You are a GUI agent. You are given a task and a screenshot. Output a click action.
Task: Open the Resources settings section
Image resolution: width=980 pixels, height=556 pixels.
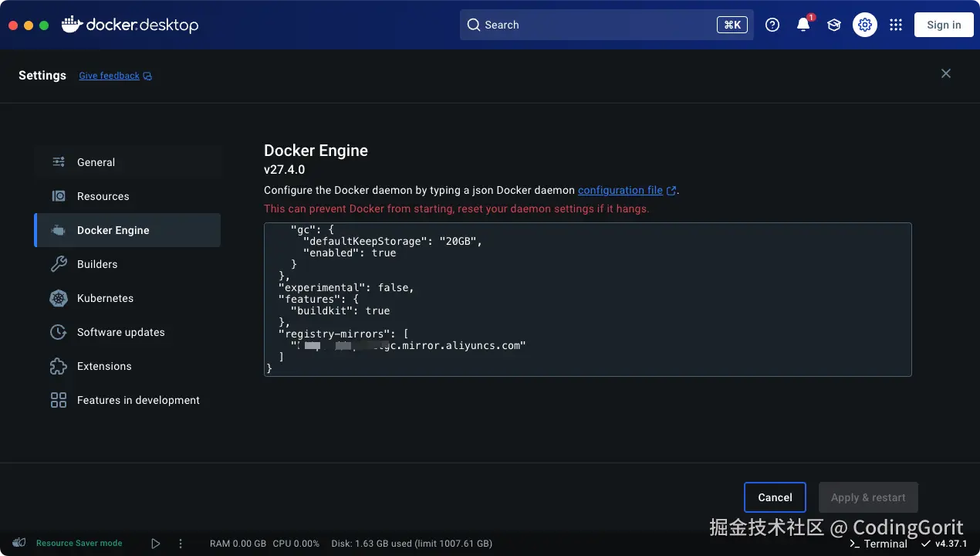coord(127,196)
